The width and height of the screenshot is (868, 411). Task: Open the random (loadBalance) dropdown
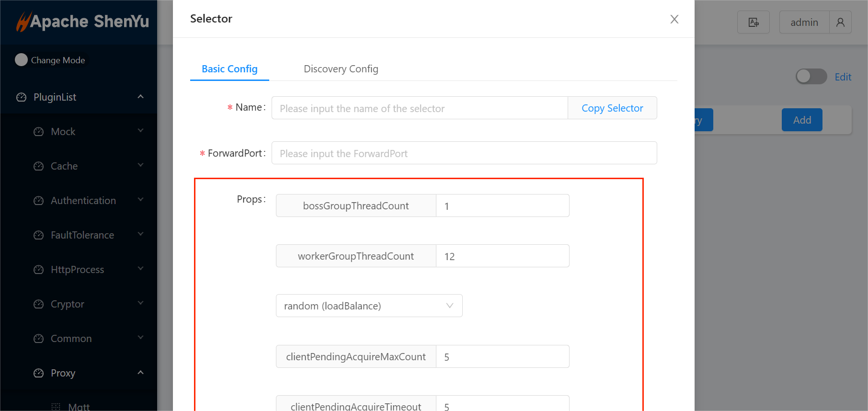click(369, 306)
